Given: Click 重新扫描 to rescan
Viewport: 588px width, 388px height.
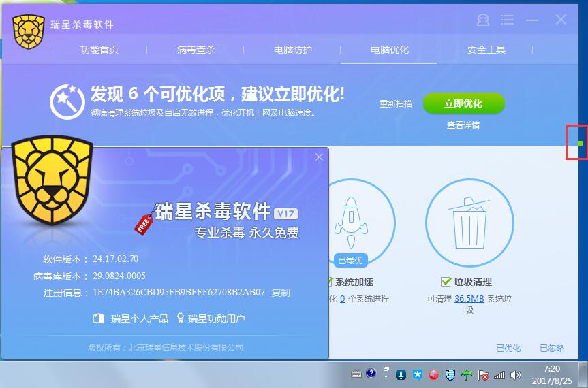Looking at the screenshot, I should (x=396, y=103).
